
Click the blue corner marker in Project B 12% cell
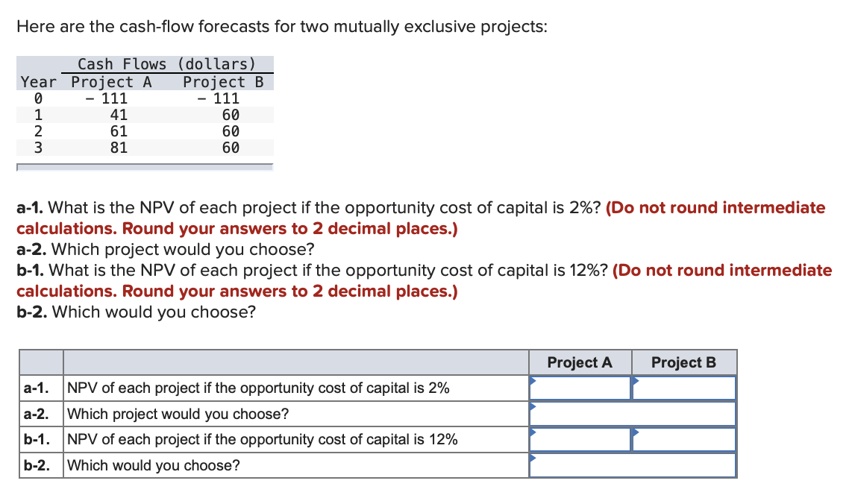tap(635, 431)
